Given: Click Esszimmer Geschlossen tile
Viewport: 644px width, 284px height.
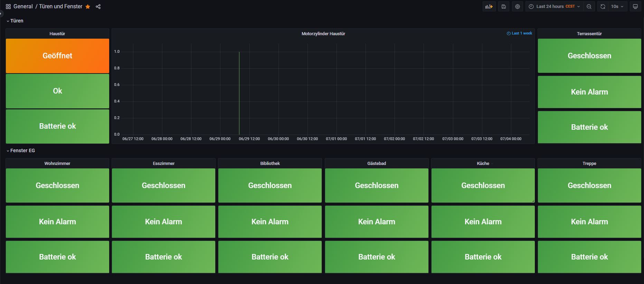Looking at the screenshot, I should (163, 185).
